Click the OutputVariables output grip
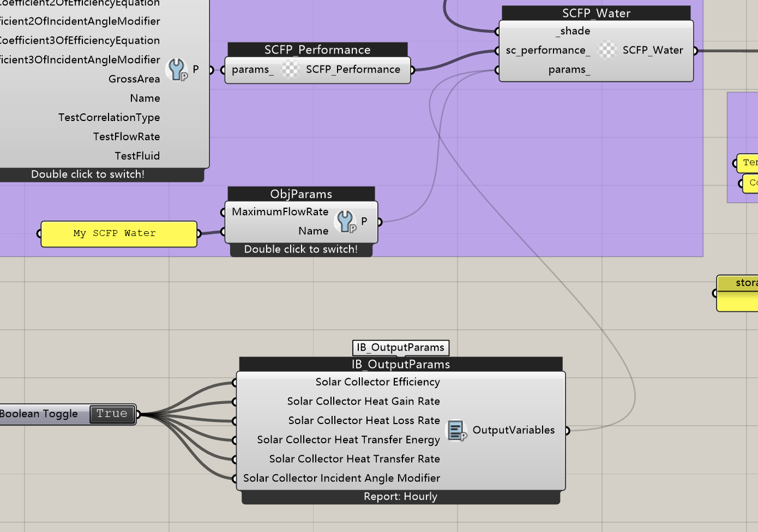 coord(567,431)
